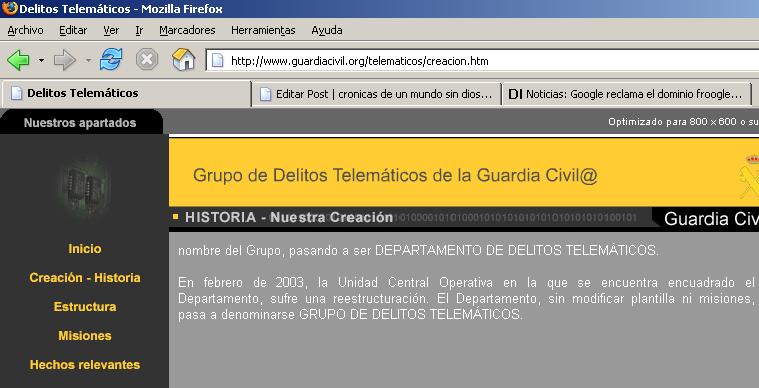Click the Nuestros apartados header
The image size is (759, 388).
80,123
